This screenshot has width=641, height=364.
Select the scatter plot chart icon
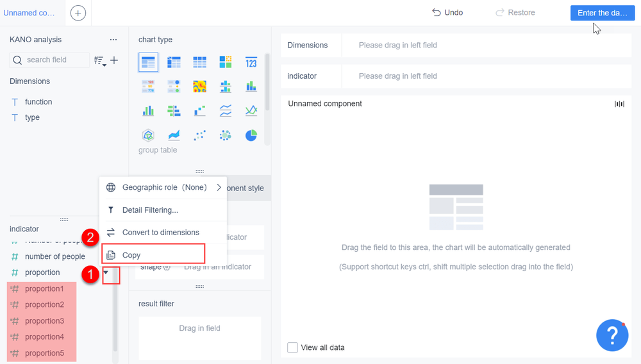(x=200, y=136)
